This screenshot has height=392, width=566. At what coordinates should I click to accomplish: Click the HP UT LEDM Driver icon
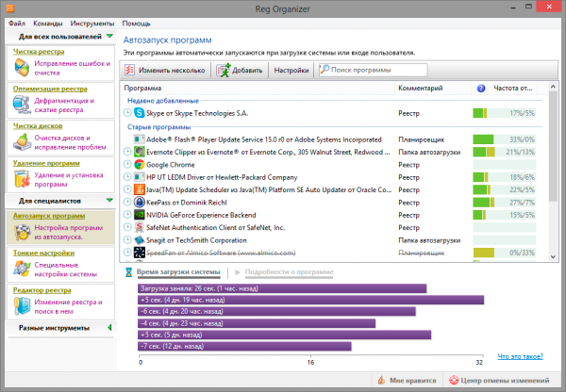tap(140, 177)
